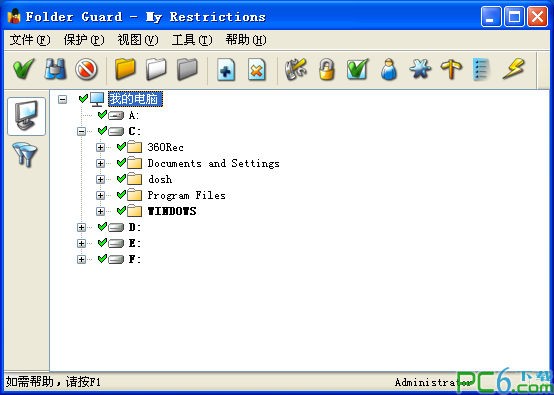Screen dimensions: 554x395
Task: Collapse the C: drive node
Action: point(81,131)
